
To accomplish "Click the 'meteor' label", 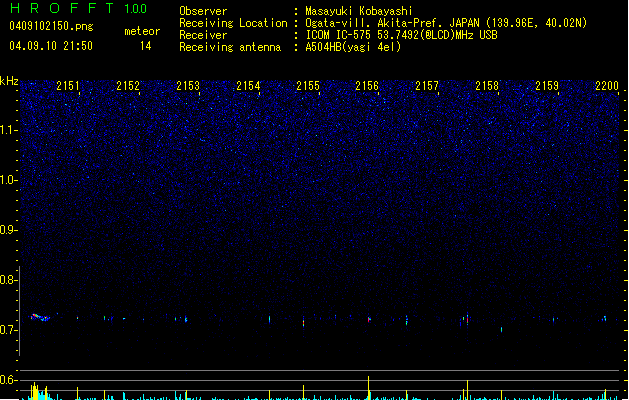I will coord(142,31).
